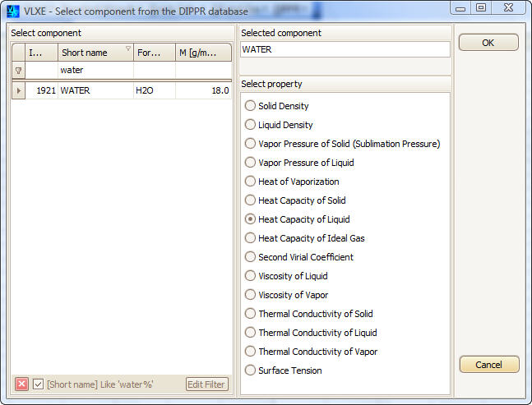This screenshot has height=405, width=532.
Task: Click the H2O formula cell
Action: click(x=155, y=91)
